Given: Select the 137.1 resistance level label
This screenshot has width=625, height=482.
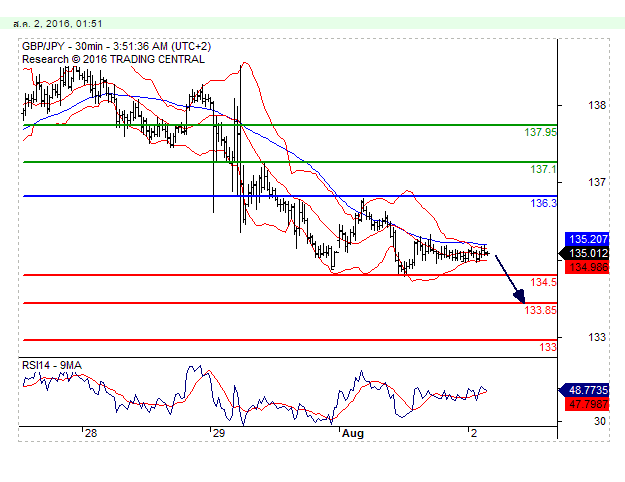Looking at the screenshot, I should (543, 169).
